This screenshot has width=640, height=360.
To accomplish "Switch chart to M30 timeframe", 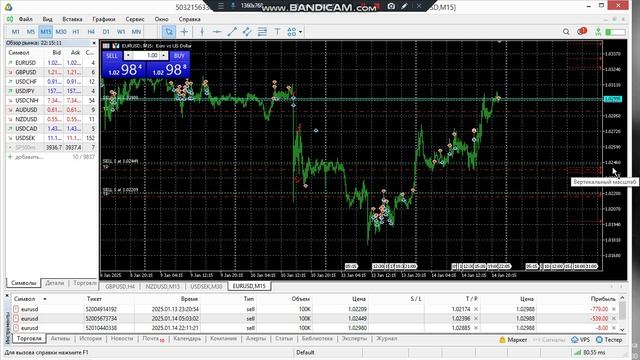I will click(x=61, y=31).
